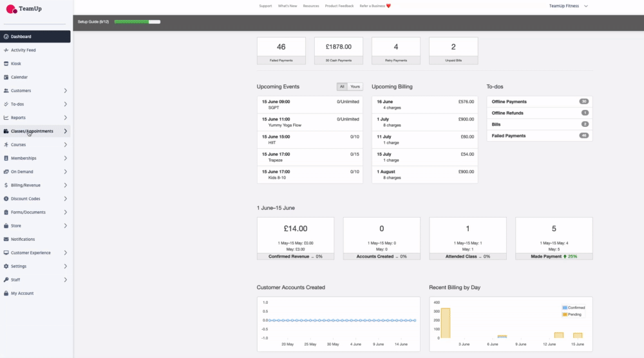Click the My Account user icon
This screenshot has width=644, height=358.
pos(6,294)
